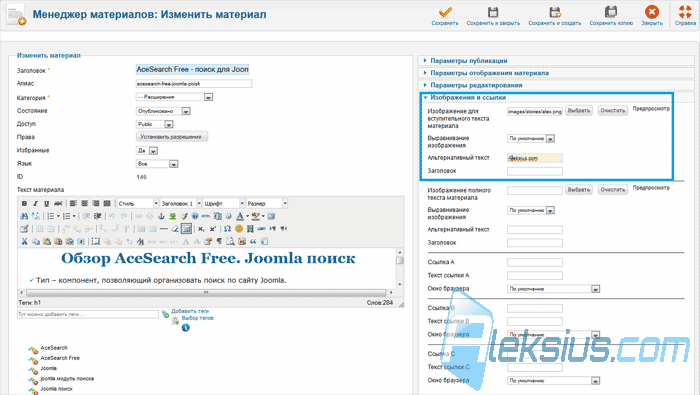Screen dimensions: 700x395
Task: Pick text color with A icon
Action: coord(240,216)
